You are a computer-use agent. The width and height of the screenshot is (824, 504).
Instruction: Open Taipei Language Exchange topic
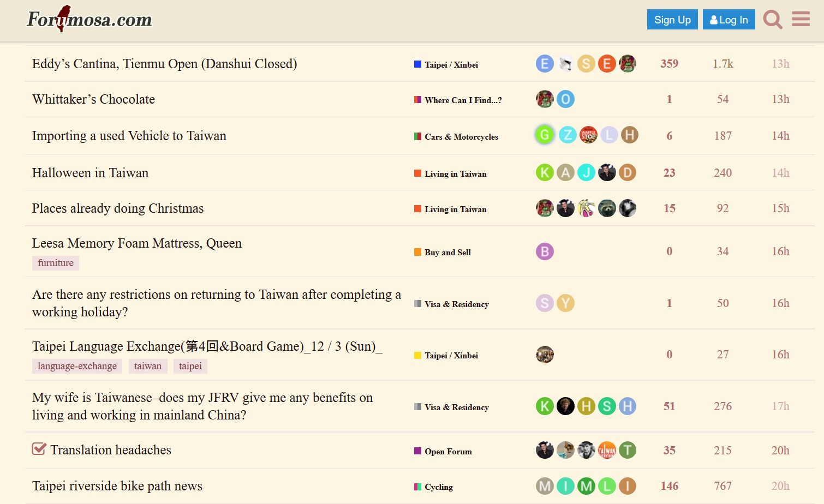(207, 346)
